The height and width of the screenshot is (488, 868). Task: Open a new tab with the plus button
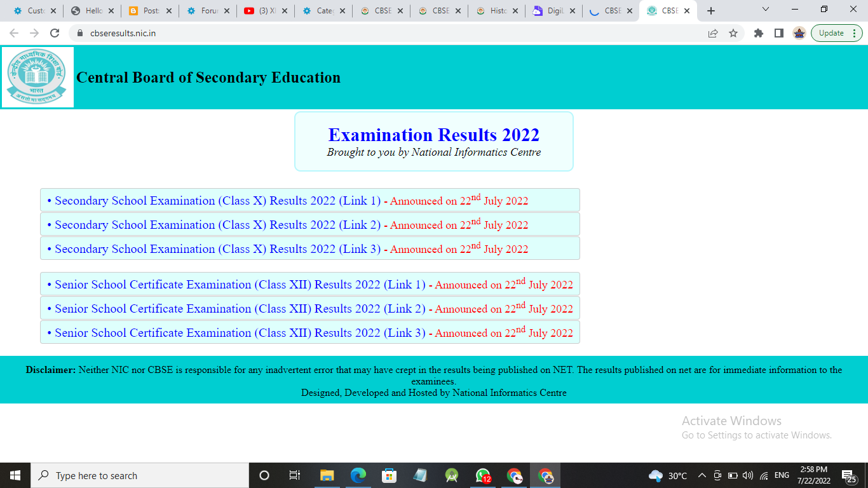click(x=711, y=11)
